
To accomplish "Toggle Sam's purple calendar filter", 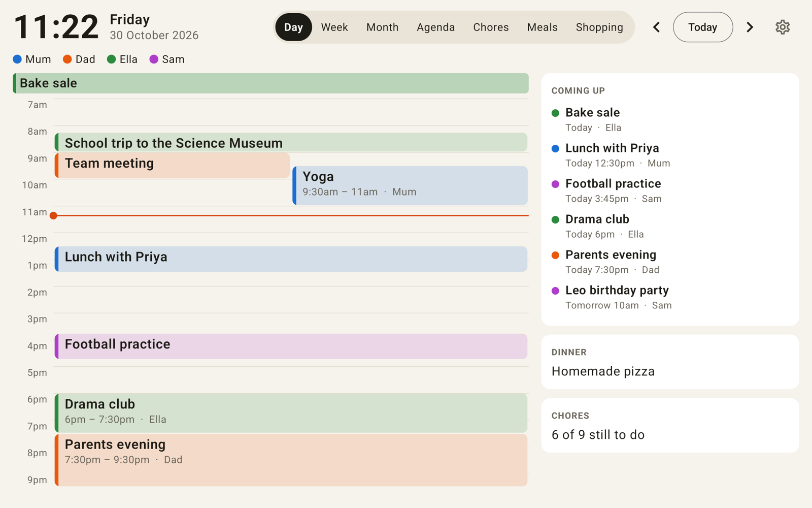I will pyautogui.click(x=167, y=59).
